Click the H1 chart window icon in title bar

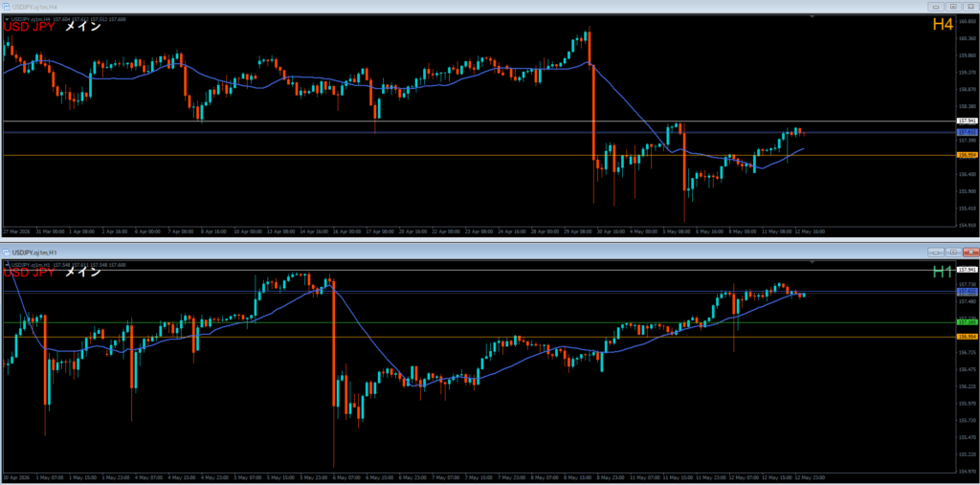click(7, 253)
